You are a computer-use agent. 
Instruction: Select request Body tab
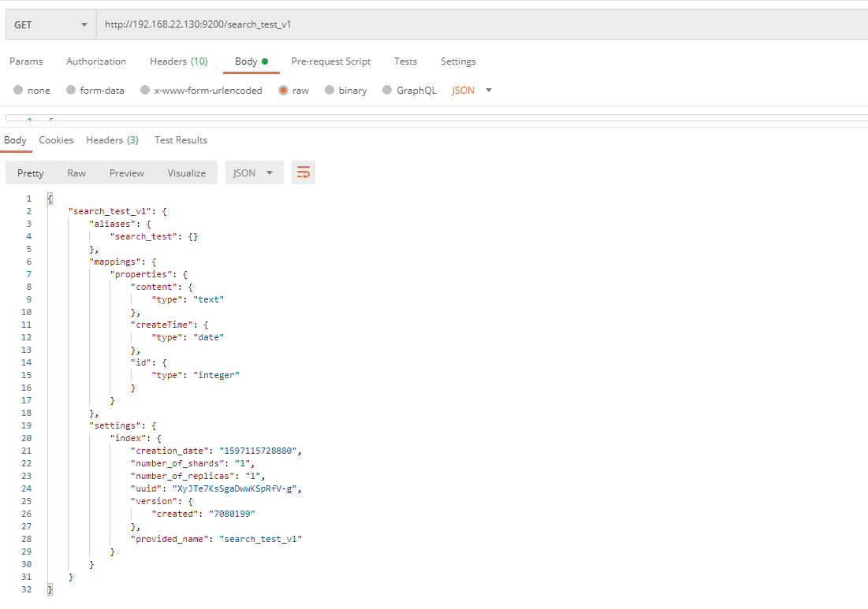click(x=251, y=61)
